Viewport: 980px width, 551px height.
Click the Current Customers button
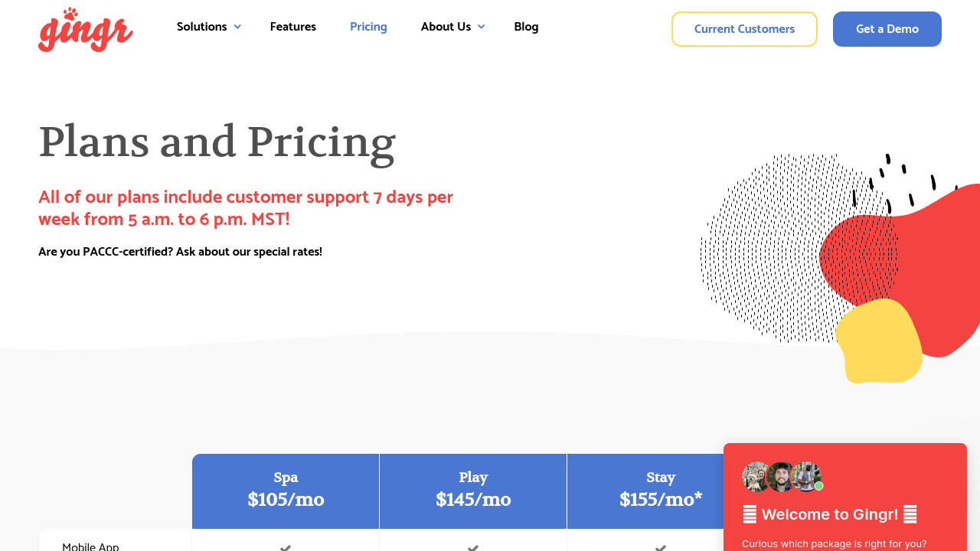click(744, 29)
